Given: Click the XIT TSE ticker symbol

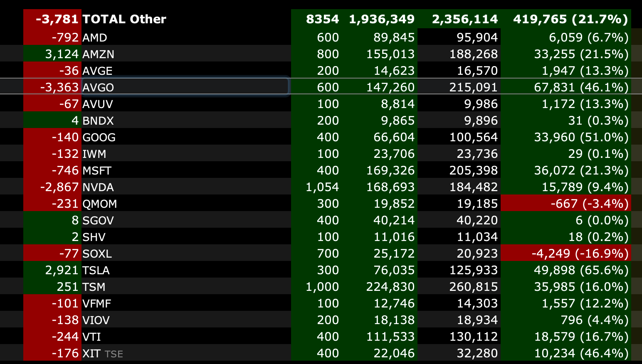Looking at the screenshot, I should (x=103, y=353).
